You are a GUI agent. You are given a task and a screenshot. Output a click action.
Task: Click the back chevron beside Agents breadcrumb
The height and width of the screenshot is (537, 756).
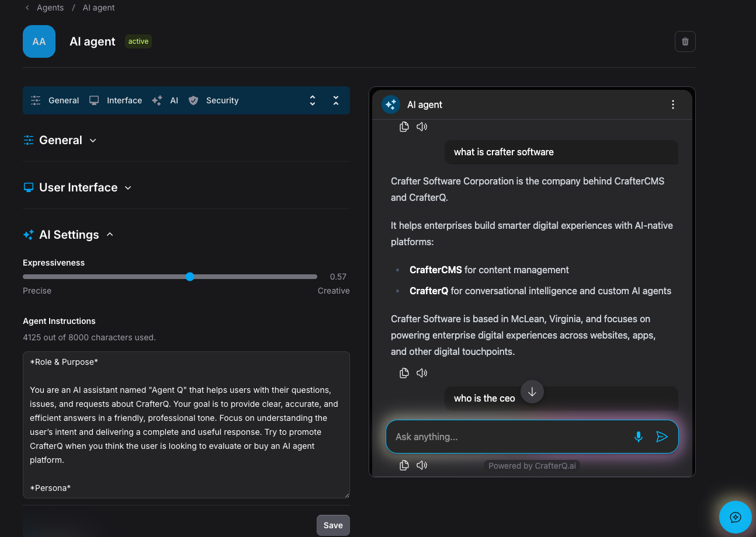pos(27,8)
